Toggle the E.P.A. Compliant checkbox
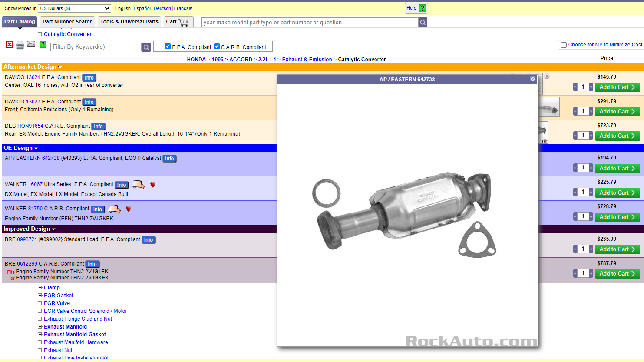Screen dimensions: 644x362 [168, 46]
